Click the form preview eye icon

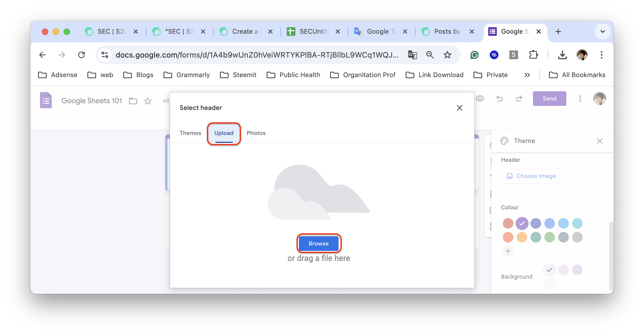tap(480, 99)
